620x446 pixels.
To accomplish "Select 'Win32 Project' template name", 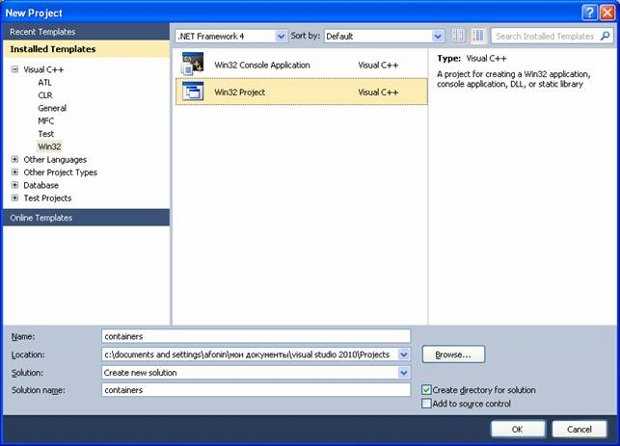I will pyautogui.click(x=240, y=92).
